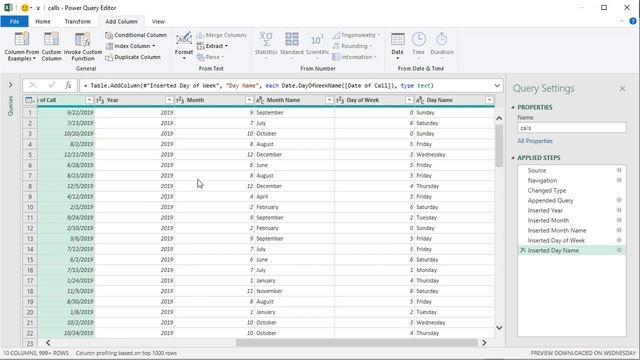Open the Year column filter dropdown
The height and width of the screenshot is (360, 640).
169,100
